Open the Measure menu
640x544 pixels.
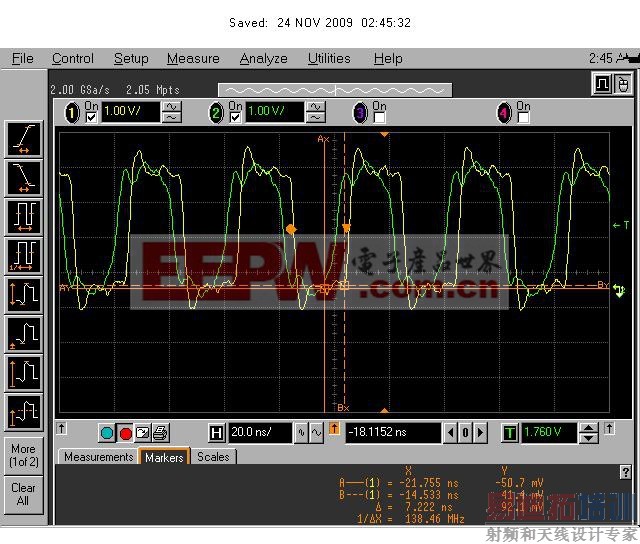(x=193, y=59)
